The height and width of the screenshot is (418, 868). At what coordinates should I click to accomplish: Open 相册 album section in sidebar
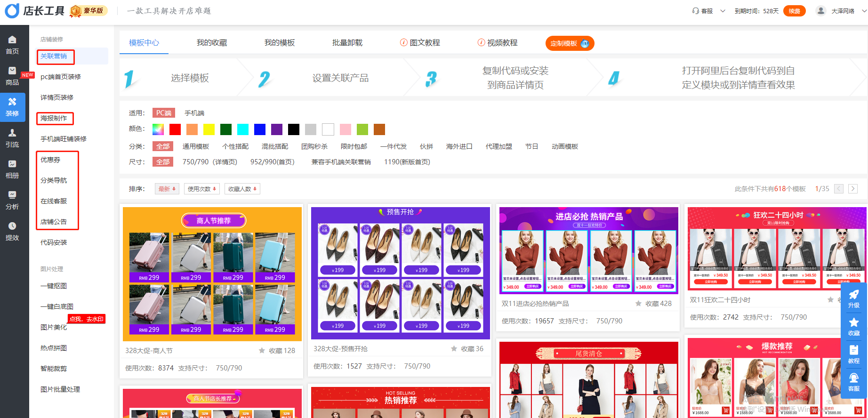[x=12, y=169]
